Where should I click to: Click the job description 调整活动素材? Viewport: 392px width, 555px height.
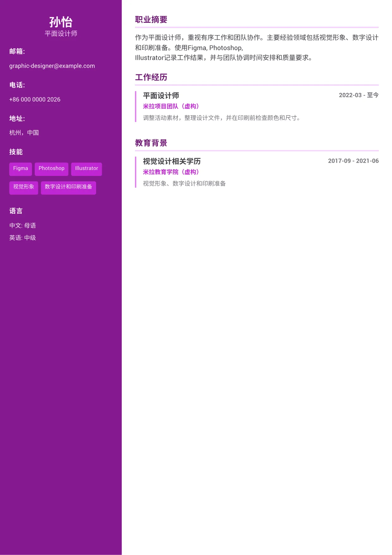point(222,118)
